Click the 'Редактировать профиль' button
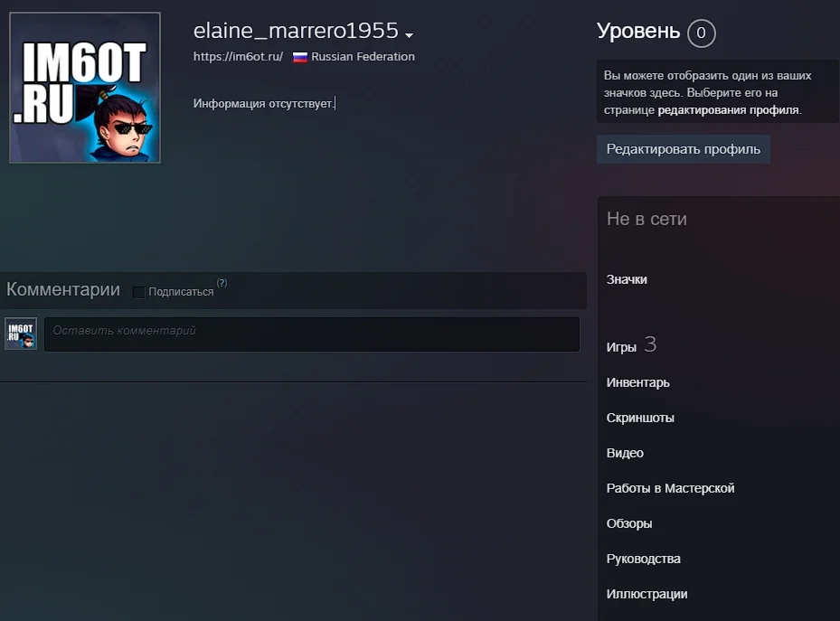Viewport: 840px width, 621px height. coord(683,149)
